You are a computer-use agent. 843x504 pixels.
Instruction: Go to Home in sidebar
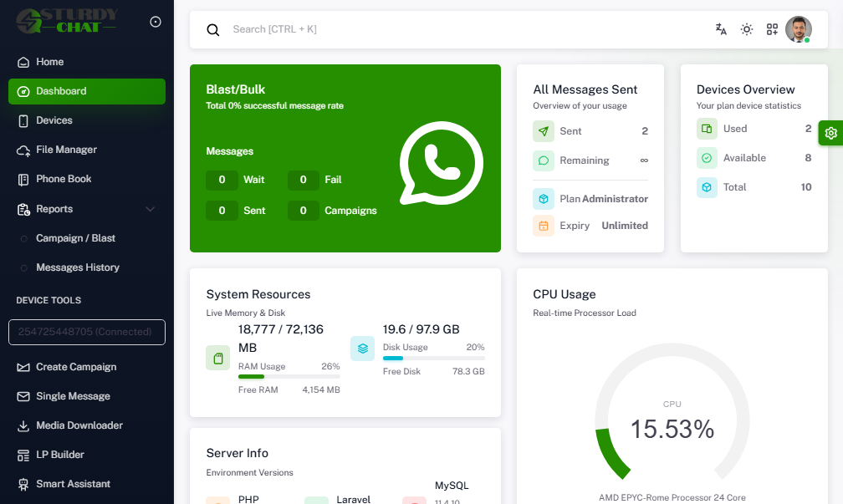49,62
